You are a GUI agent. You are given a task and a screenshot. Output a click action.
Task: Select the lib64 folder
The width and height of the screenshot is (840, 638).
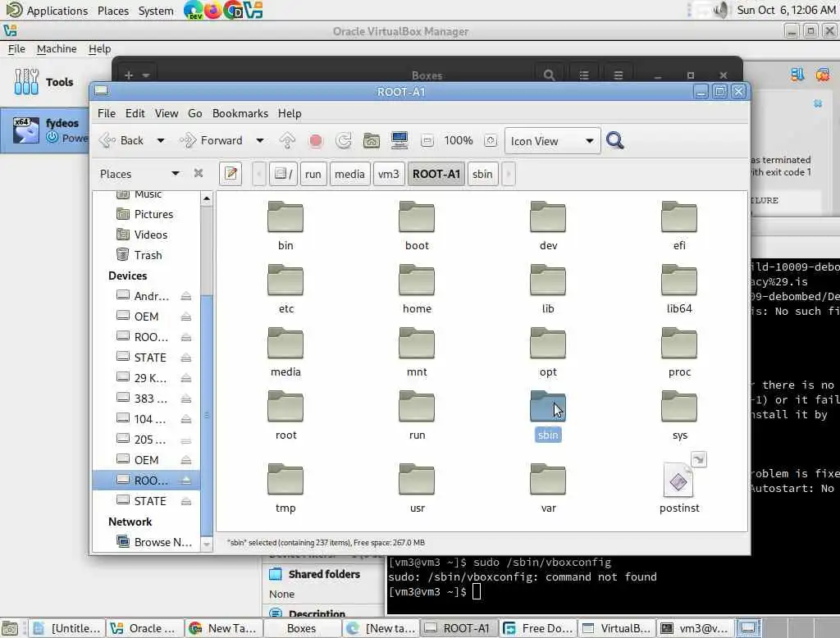[x=679, y=280]
